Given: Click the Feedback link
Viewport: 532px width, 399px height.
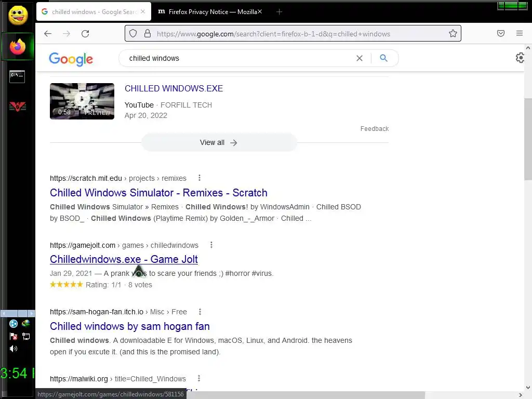Looking at the screenshot, I should pyautogui.click(x=375, y=129).
